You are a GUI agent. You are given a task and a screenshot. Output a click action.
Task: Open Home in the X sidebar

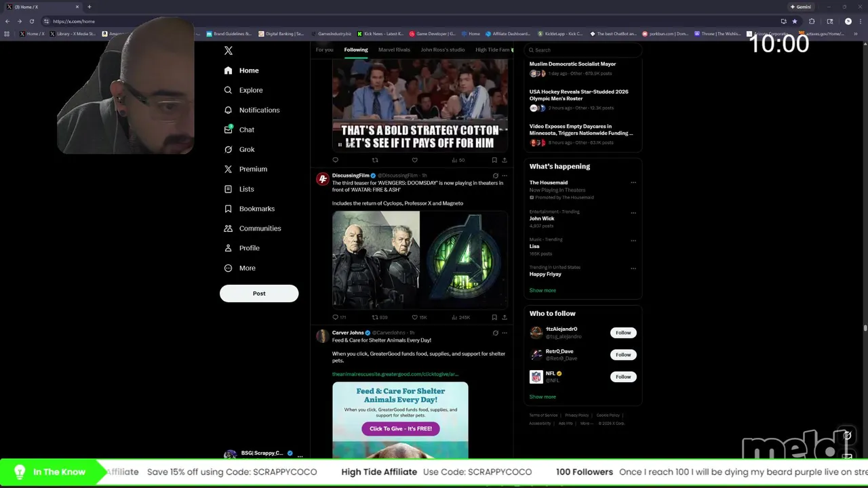coord(241,70)
